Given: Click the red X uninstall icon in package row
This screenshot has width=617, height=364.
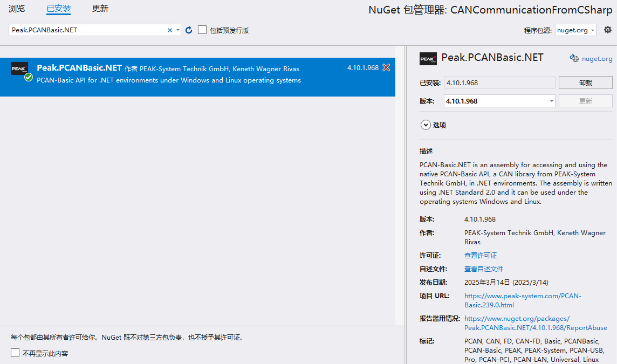Looking at the screenshot, I should 386,68.
